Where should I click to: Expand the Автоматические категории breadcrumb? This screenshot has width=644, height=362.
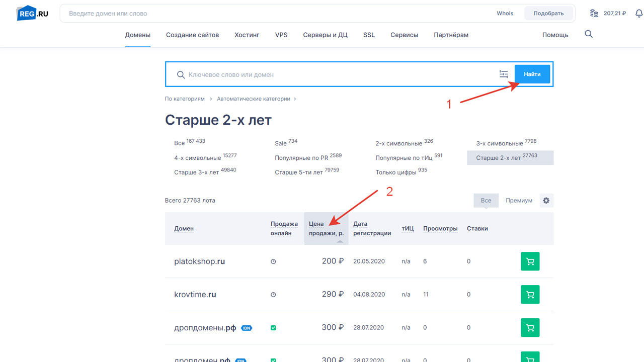(254, 99)
